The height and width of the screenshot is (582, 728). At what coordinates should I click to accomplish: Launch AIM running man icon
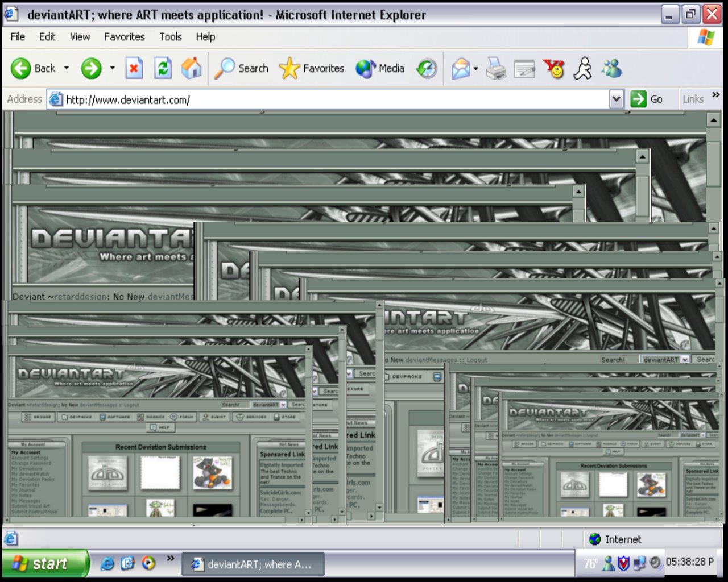coord(582,69)
